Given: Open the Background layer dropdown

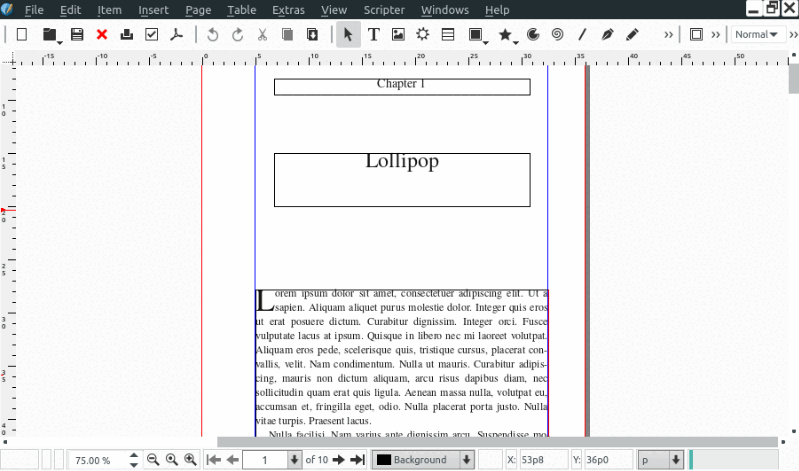Looking at the screenshot, I should (x=423, y=460).
